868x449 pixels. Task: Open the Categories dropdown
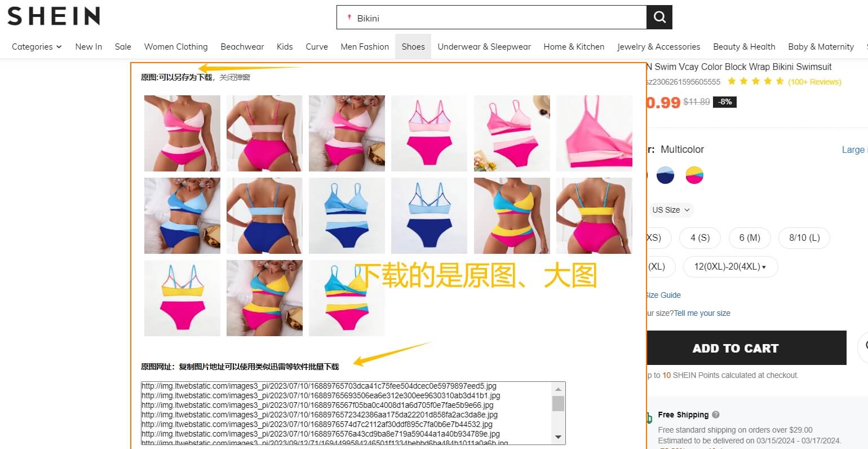click(x=36, y=47)
